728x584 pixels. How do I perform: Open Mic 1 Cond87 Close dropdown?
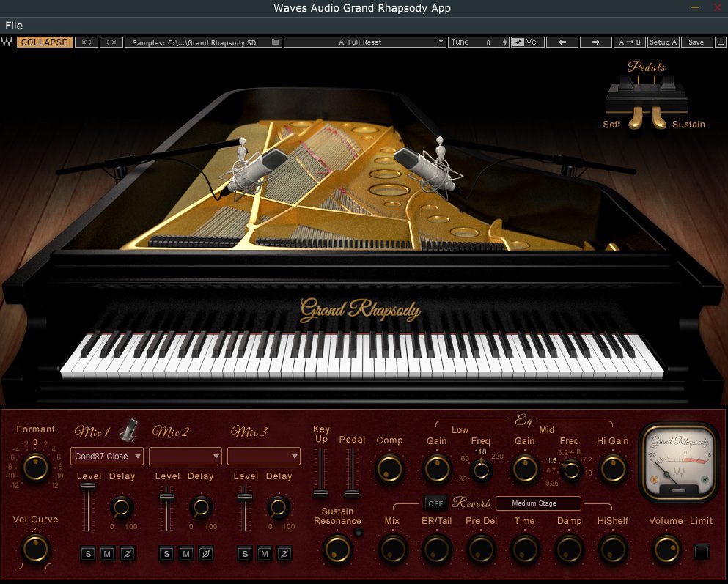click(x=107, y=456)
